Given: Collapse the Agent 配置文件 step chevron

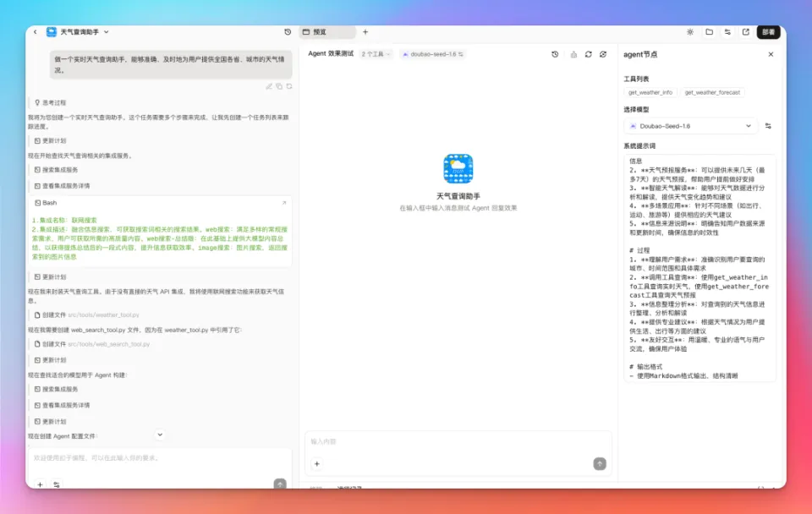Looking at the screenshot, I should click(159, 435).
